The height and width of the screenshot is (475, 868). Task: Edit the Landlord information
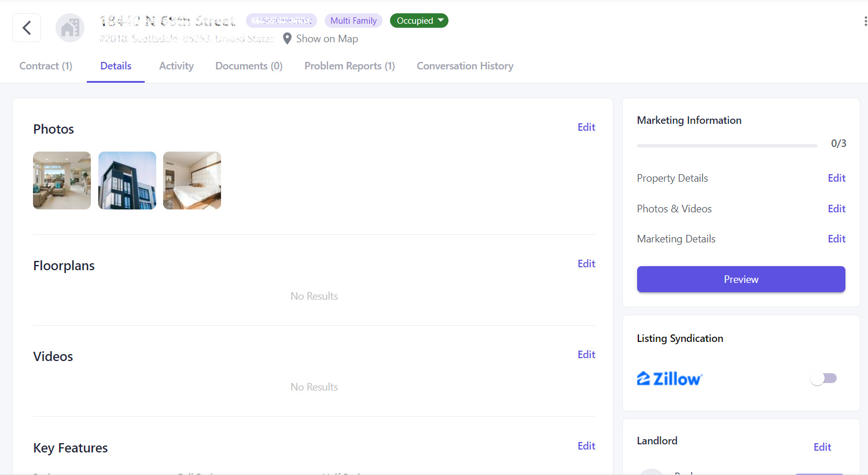[822, 447]
